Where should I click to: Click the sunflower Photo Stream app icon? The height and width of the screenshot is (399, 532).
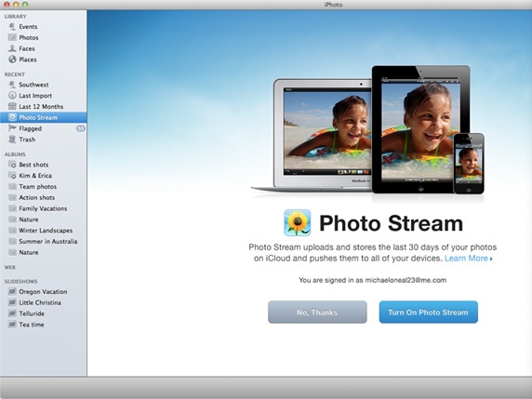click(x=298, y=222)
